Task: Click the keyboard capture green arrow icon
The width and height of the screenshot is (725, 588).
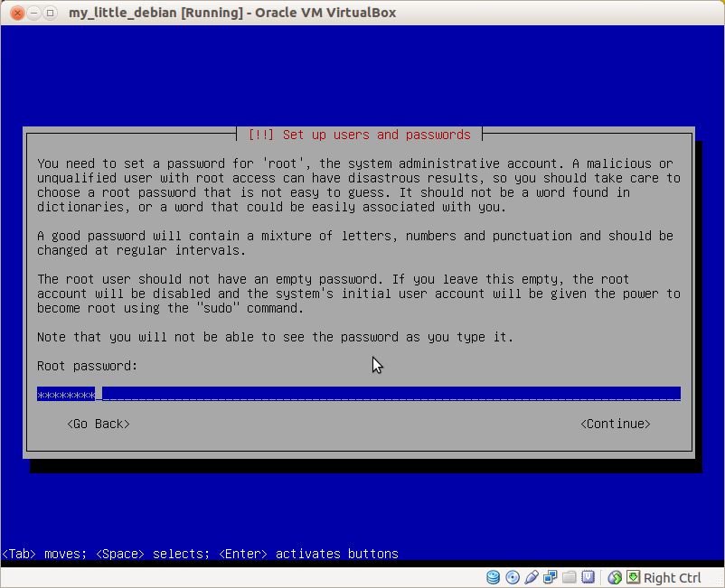Action: point(634,577)
